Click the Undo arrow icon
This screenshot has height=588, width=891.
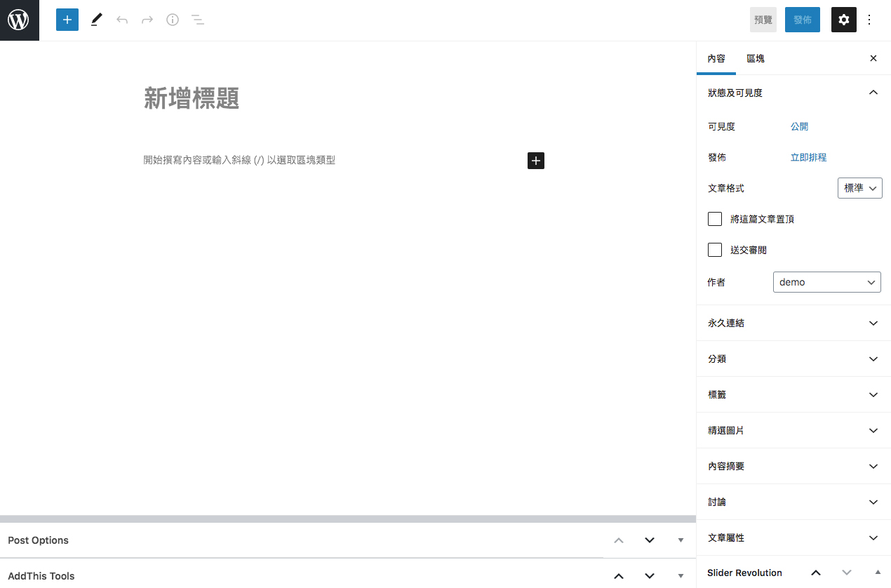point(121,20)
